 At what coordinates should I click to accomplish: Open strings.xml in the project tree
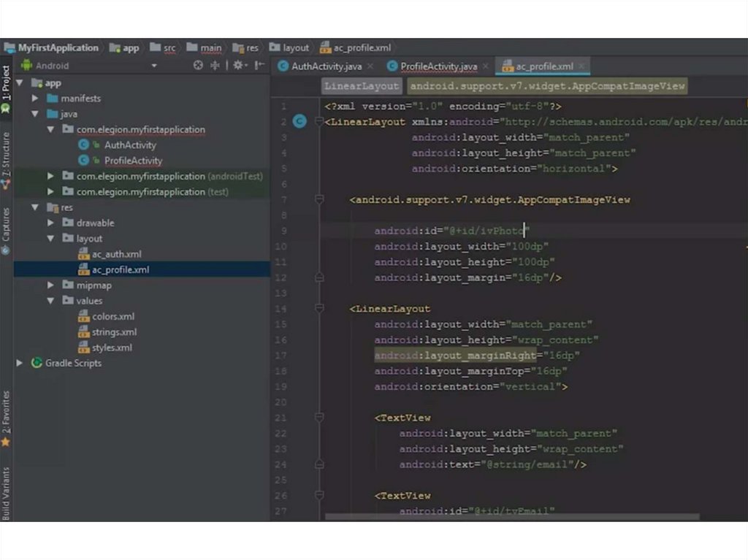(114, 332)
